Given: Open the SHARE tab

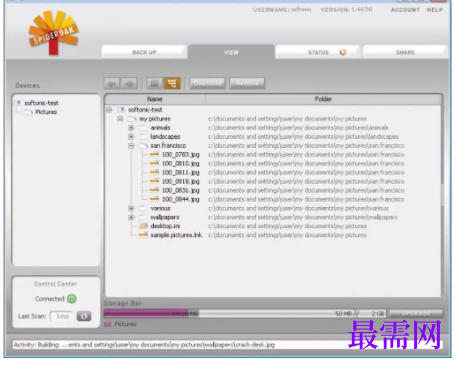Looking at the screenshot, I should pos(405,52).
